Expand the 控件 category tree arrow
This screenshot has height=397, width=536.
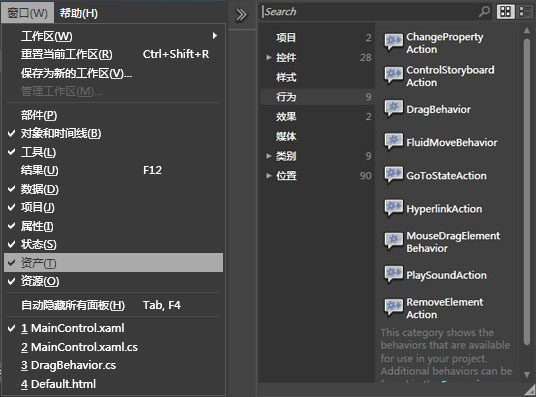[x=269, y=57]
